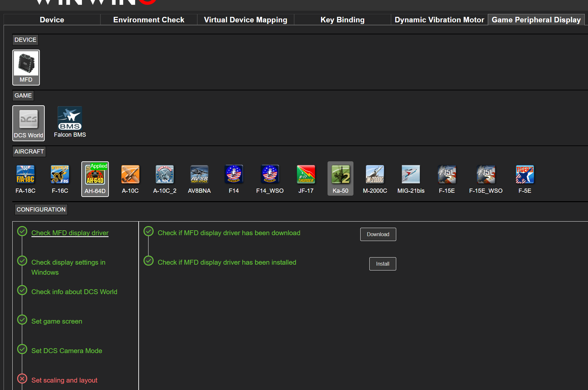This screenshot has width=588, height=390.
Task: Click the DEVICE section label
Action: pyautogui.click(x=25, y=40)
